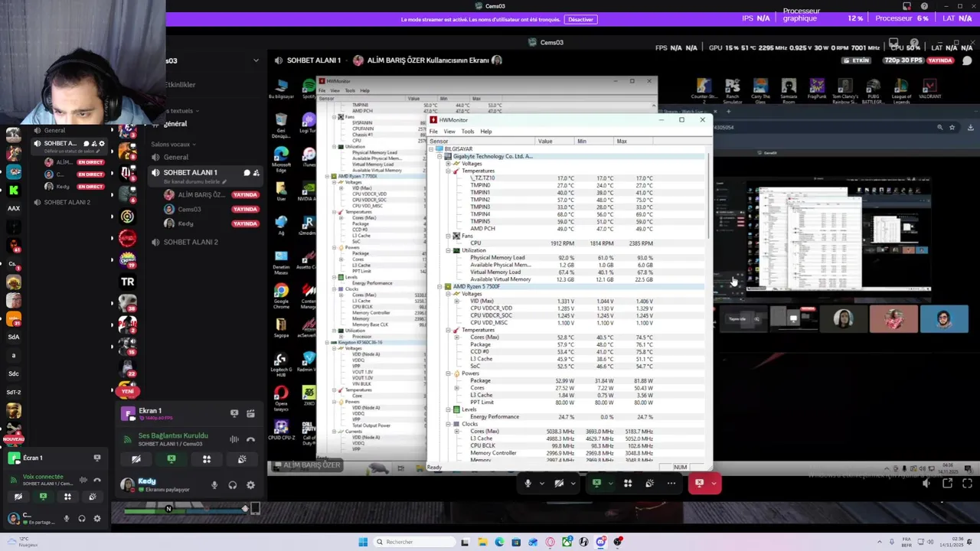Open microphone options arrow in stream bar
Image resolution: width=980 pixels, height=551 pixels.
tap(541, 483)
